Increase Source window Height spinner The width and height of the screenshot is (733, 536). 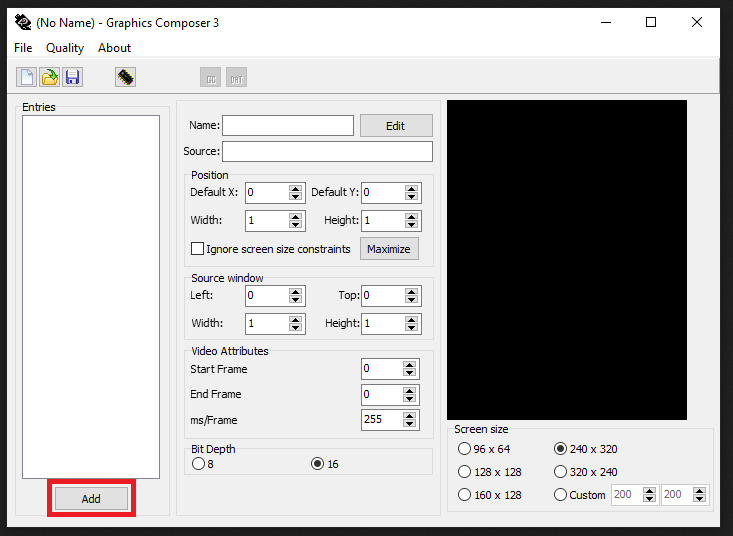coord(411,320)
